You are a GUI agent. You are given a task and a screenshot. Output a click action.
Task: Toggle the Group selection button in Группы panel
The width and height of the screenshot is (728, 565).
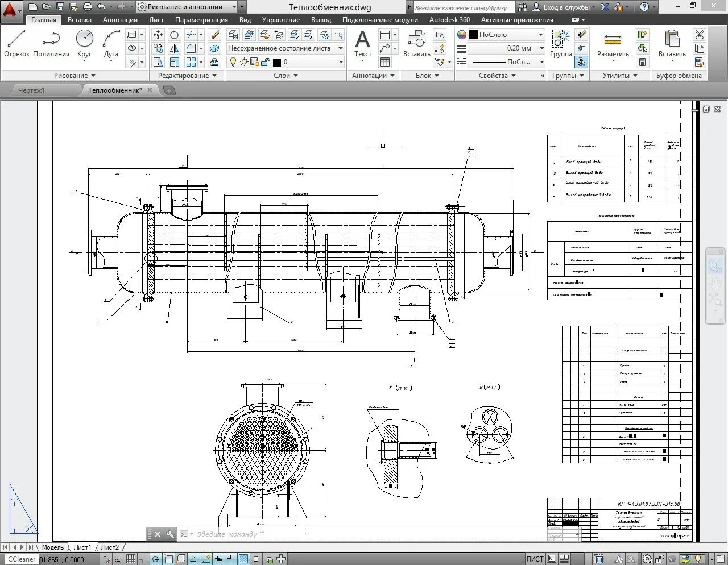click(x=581, y=62)
